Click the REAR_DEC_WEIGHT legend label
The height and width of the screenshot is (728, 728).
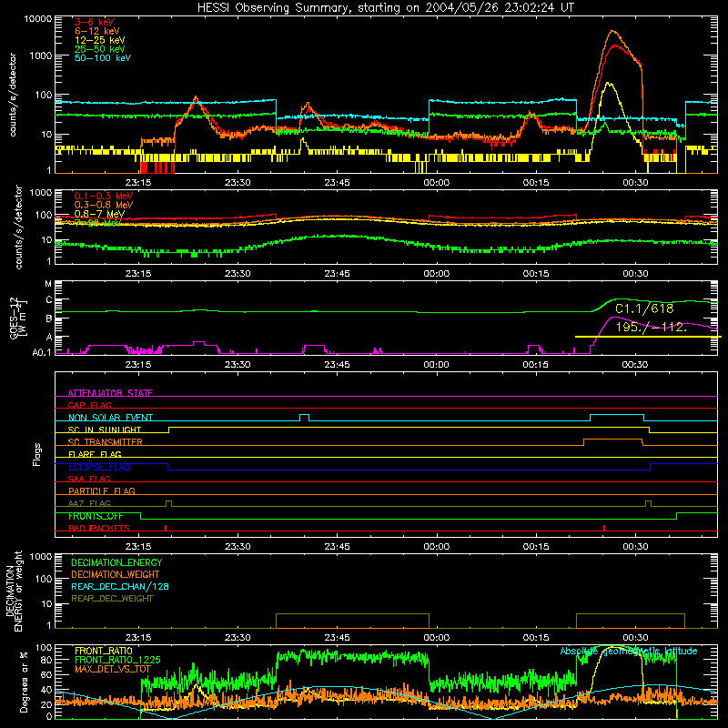pos(112,599)
